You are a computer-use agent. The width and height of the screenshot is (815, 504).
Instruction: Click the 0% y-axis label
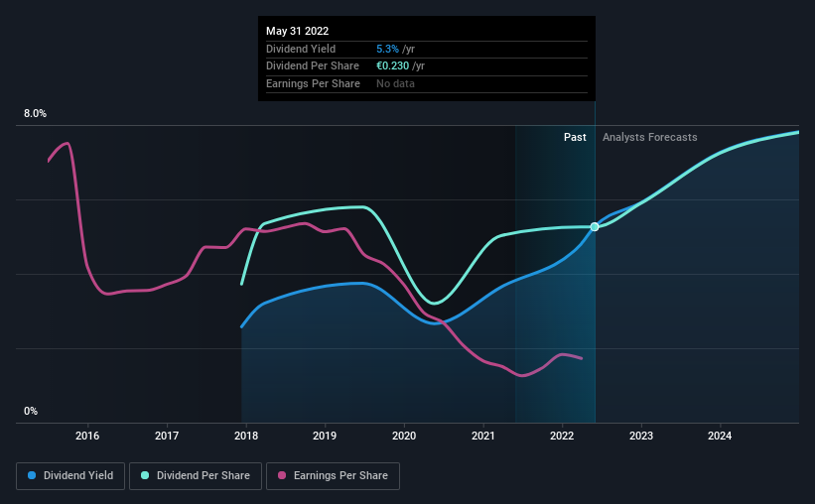pyautogui.click(x=31, y=411)
